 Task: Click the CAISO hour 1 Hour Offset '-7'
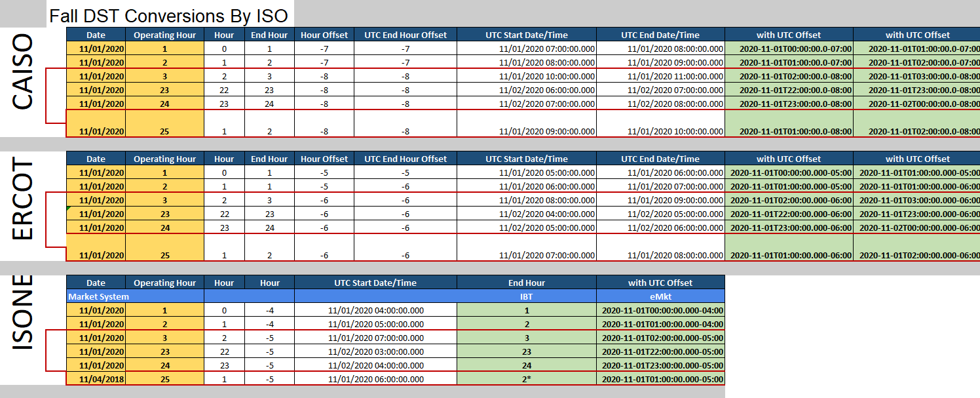point(324,49)
